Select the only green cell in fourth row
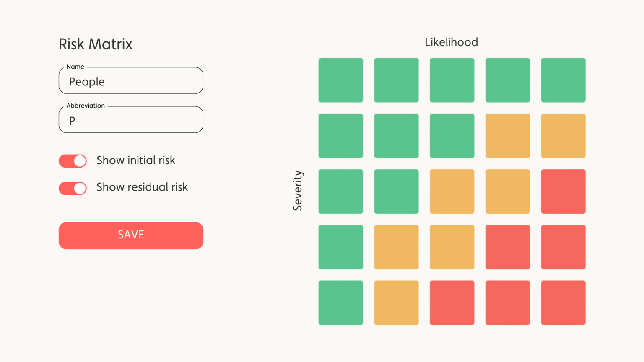This screenshot has height=362, width=644. [340, 247]
